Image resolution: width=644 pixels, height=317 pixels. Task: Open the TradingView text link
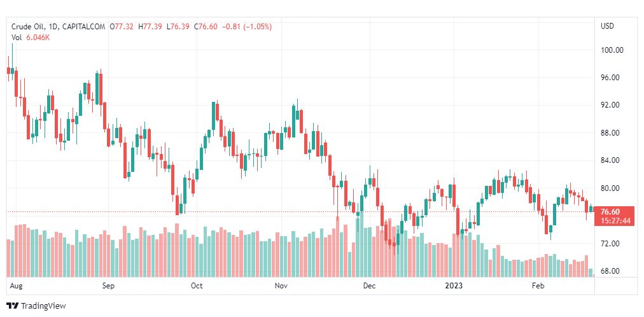click(43, 306)
